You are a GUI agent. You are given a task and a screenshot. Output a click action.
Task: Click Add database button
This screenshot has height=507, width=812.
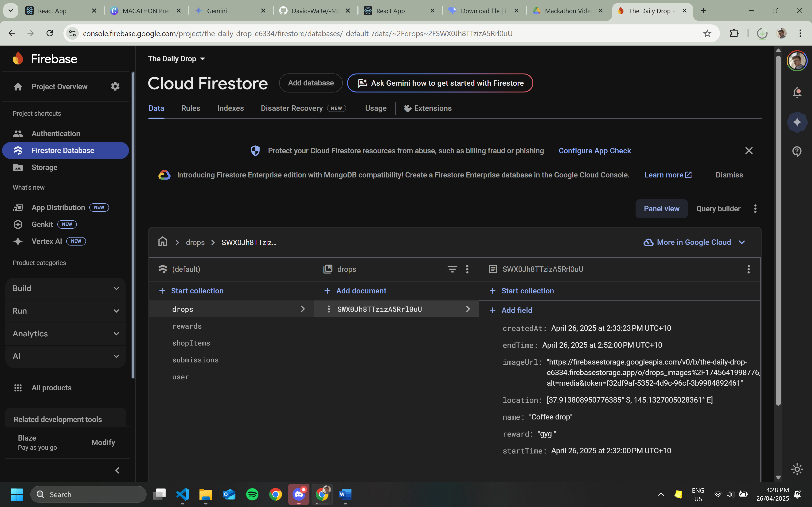311,83
